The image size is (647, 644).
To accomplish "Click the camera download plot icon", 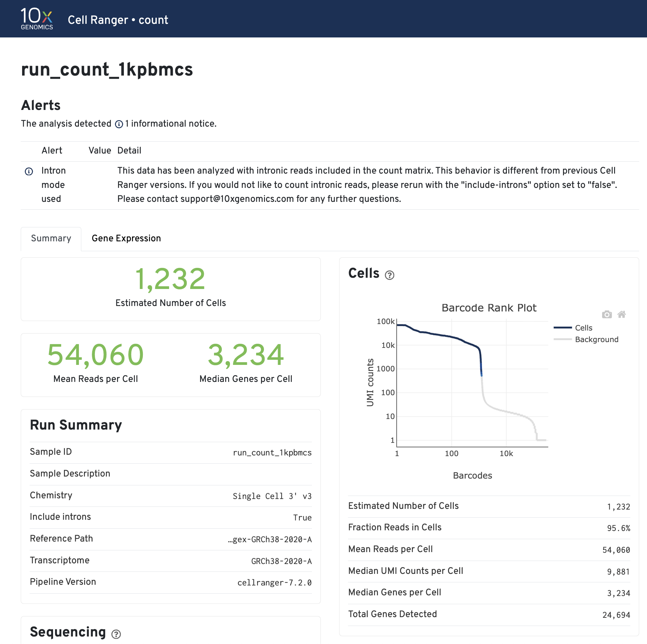I will coord(607,315).
